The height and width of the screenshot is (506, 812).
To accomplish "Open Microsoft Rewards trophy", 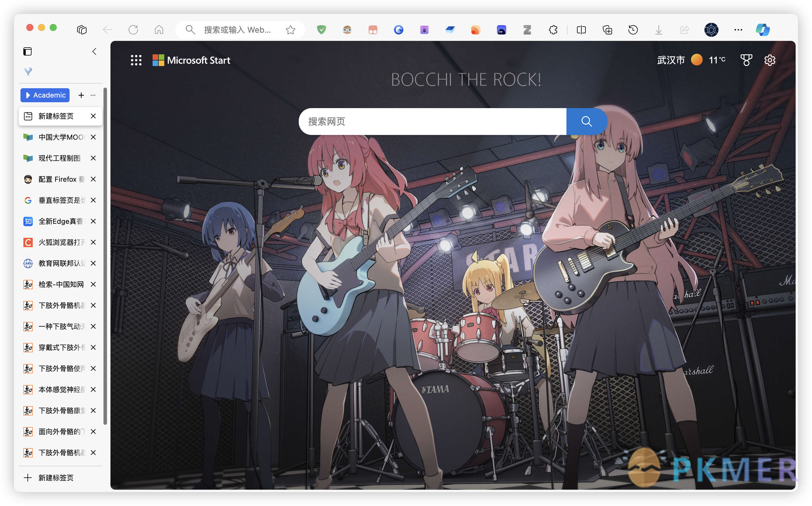I will coord(746,60).
